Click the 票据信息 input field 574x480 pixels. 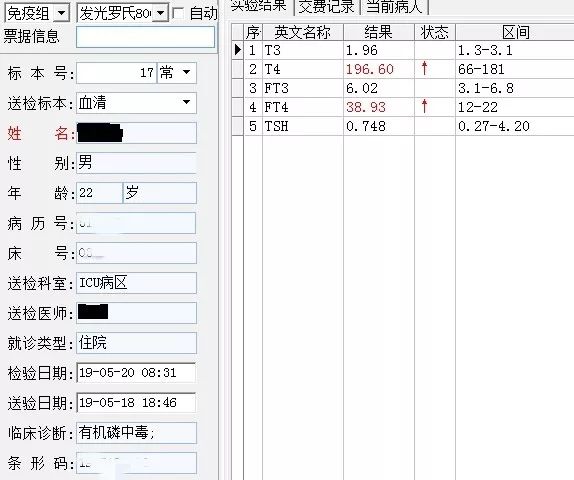tap(145, 37)
